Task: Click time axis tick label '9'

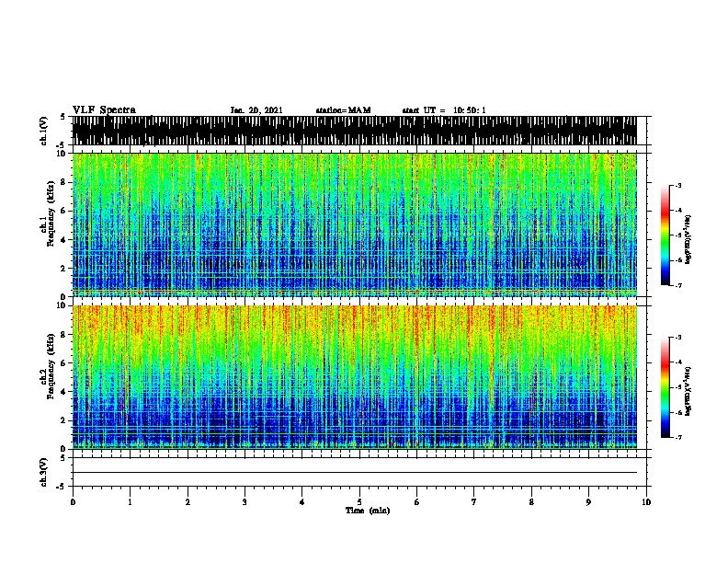Action: [x=588, y=502]
